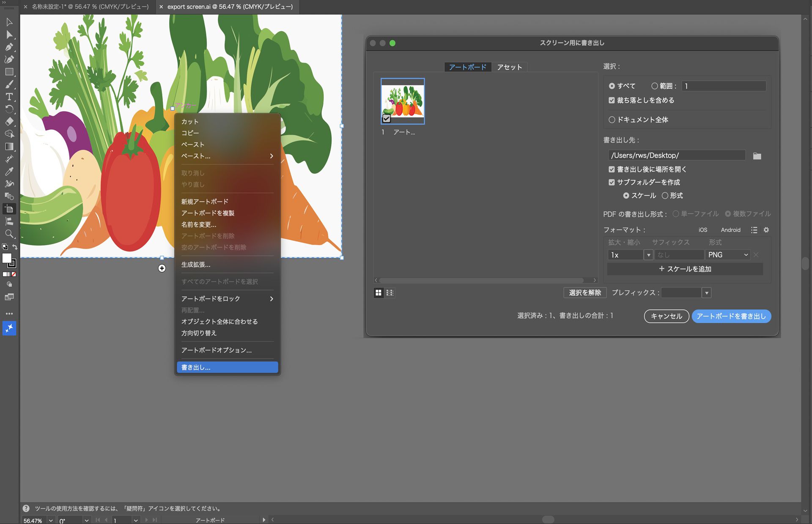The width and height of the screenshot is (812, 524).
Task: Click スケールを追加 to add a scale
Action: (684, 269)
